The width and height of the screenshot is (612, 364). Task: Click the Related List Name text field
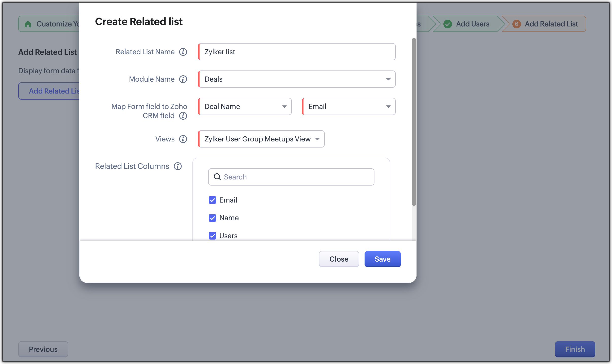[297, 52]
